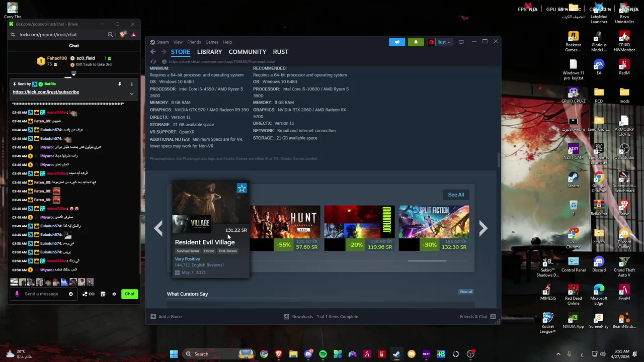
Task: Click the Brave Rewards triangle icon
Action: pos(133,35)
